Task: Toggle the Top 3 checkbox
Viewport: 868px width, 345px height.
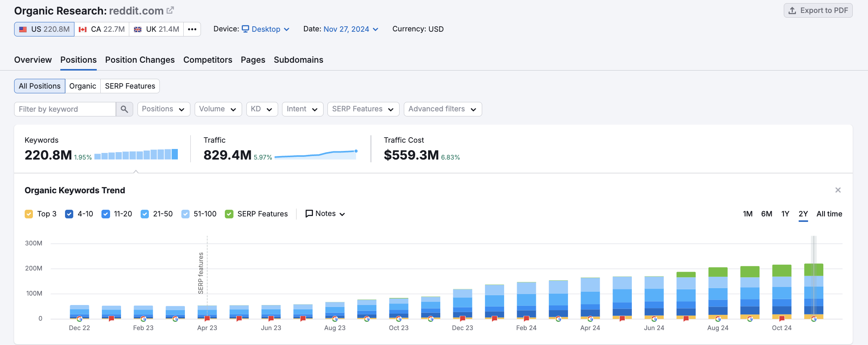Action: point(29,214)
